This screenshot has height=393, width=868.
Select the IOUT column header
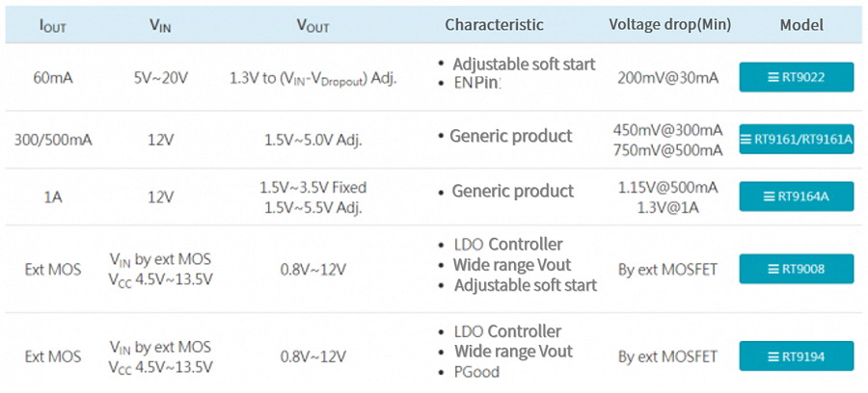(x=53, y=25)
